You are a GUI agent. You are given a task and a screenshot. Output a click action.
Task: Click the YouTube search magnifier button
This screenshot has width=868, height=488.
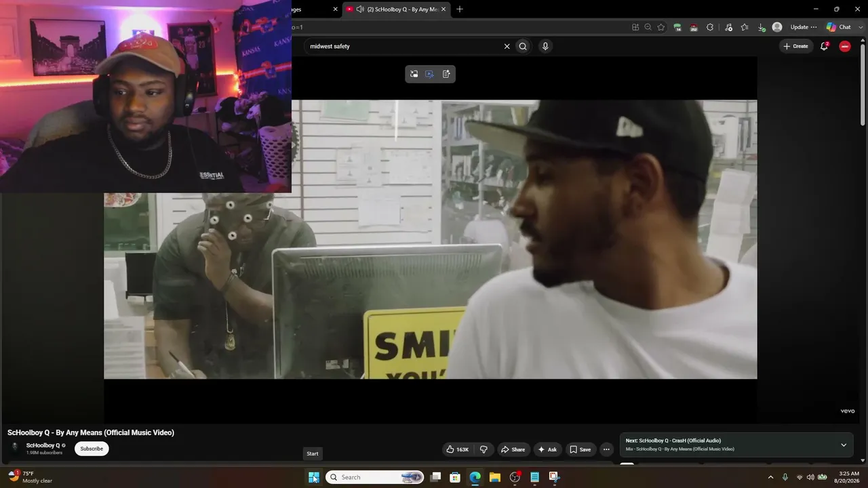coord(523,46)
